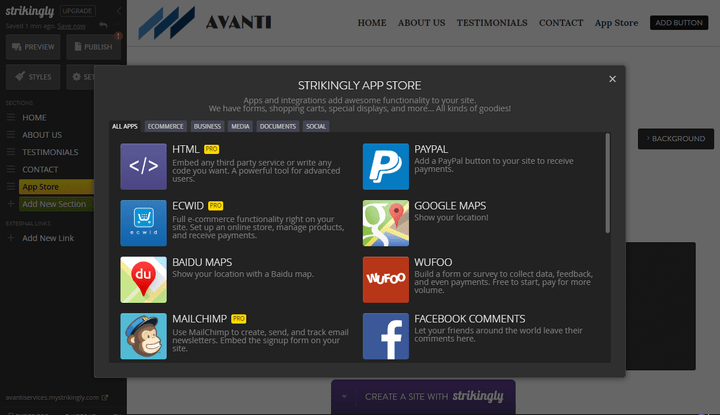Open the Styles panel button
This screenshot has height=415, width=720.
[33, 77]
